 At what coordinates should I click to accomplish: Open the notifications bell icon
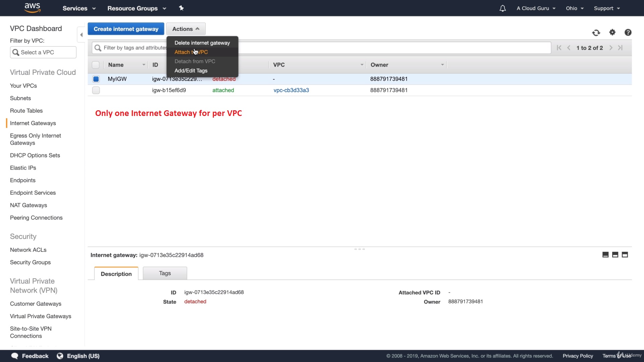(x=502, y=8)
